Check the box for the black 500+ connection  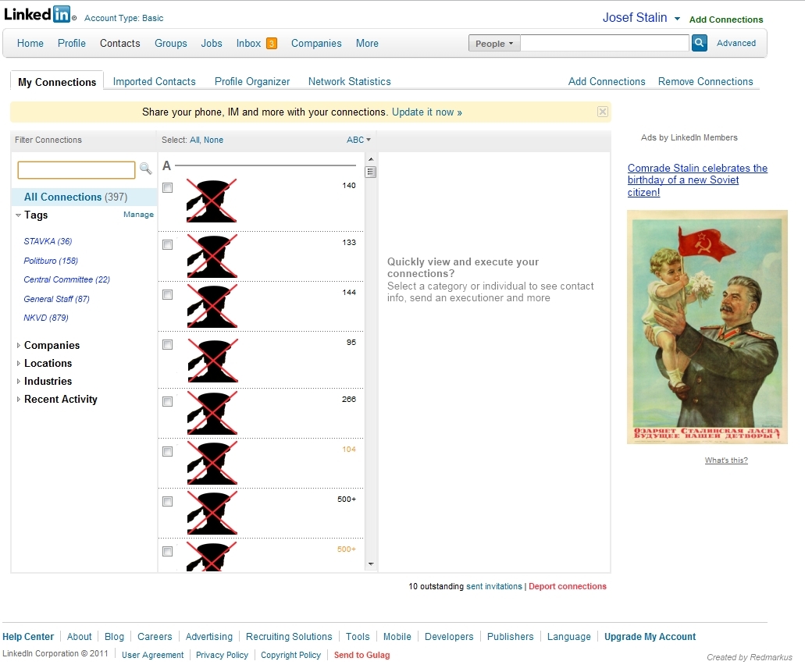167,502
